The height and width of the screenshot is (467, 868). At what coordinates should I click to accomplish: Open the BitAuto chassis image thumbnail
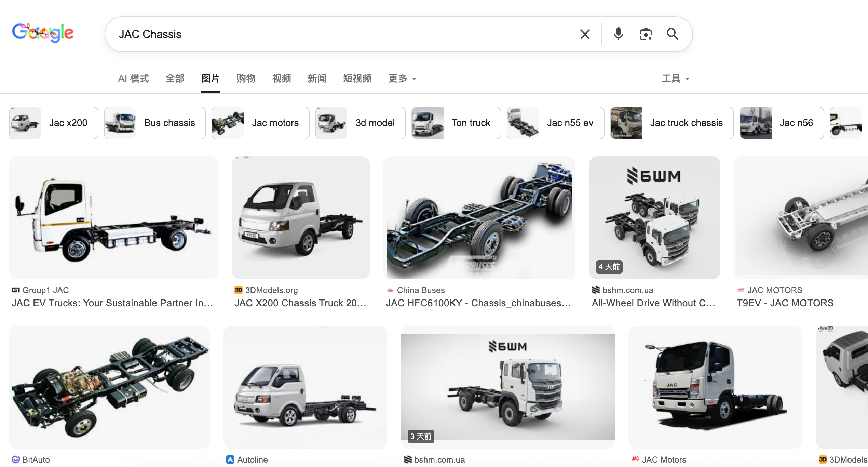[x=109, y=387]
